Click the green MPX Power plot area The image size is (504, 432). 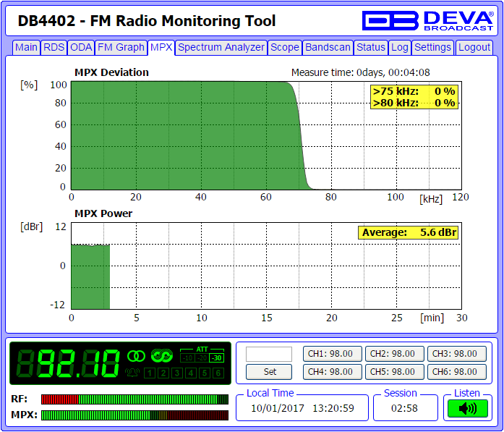pos(90,277)
